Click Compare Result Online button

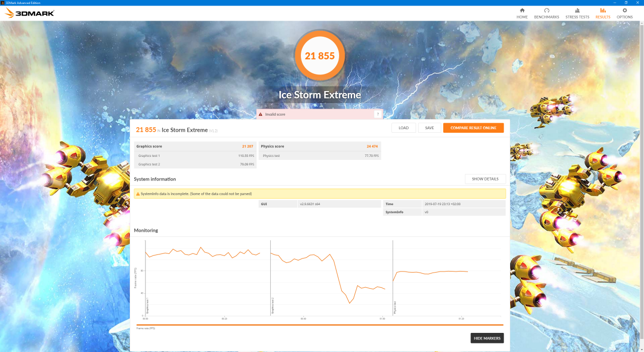(x=473, y=128)
